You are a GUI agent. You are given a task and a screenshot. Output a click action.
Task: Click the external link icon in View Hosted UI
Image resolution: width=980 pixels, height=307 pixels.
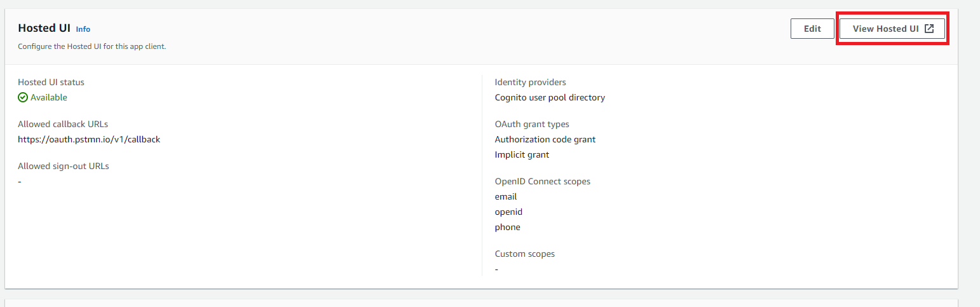coord(929,29)
